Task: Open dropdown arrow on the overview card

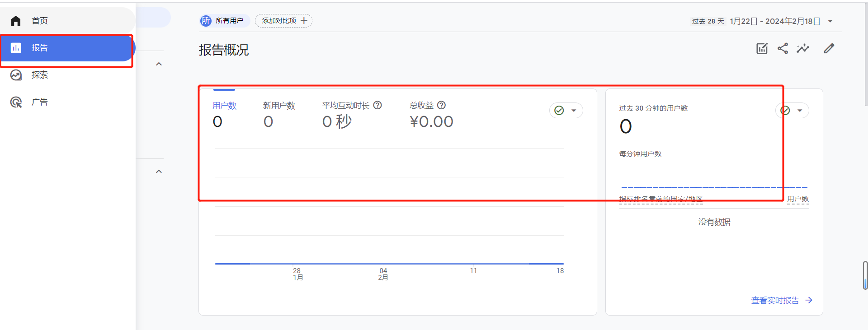Action: tap(574, 111)
